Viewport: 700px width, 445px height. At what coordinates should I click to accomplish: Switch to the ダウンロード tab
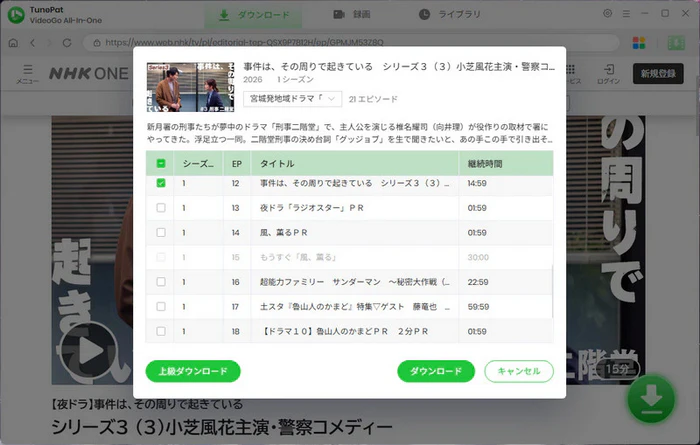[253, 15]
